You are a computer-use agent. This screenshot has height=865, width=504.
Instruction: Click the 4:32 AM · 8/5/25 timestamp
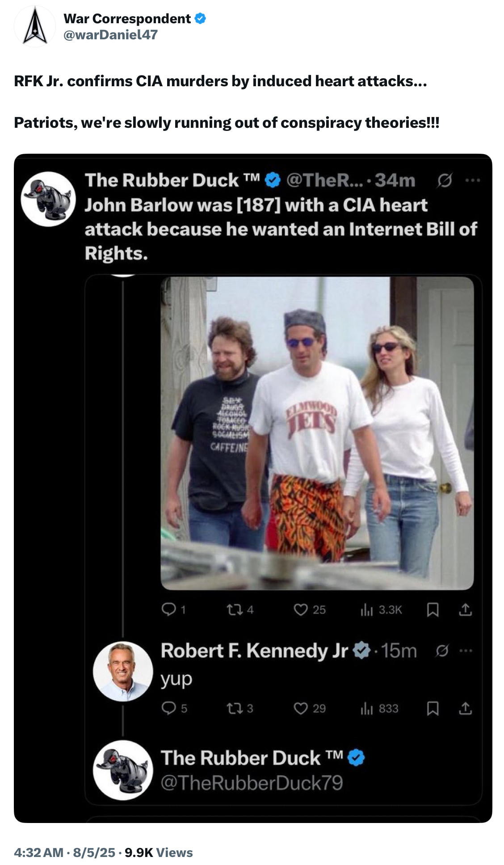(x=65, y=852)
